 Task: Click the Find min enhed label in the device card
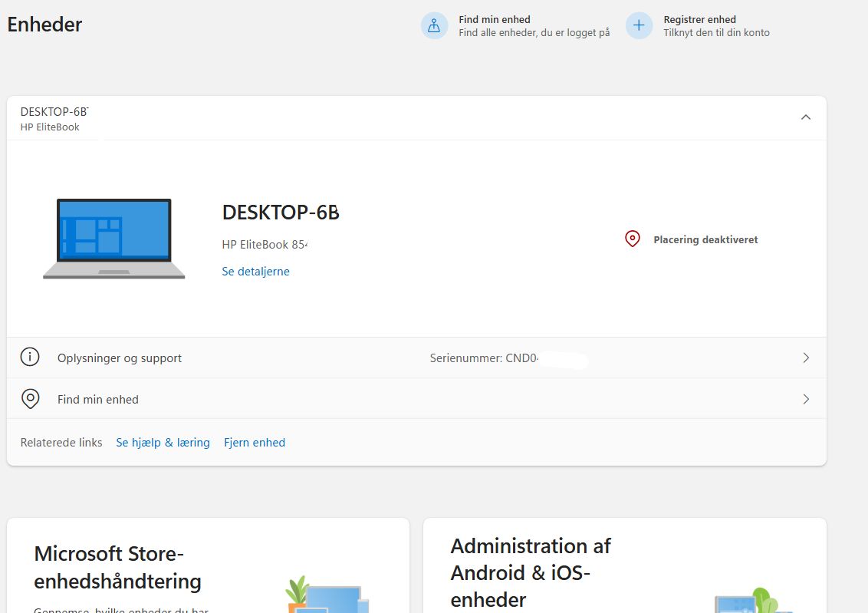click(x=98, y=399)
